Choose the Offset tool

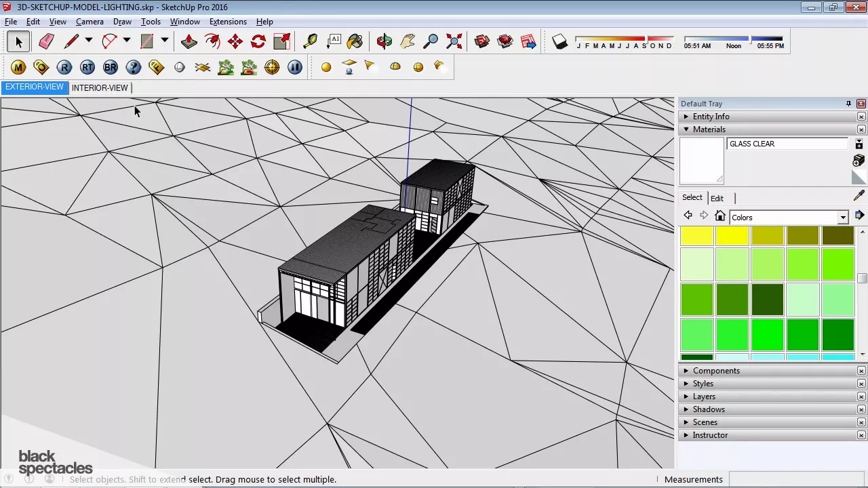tap(212, 42)
